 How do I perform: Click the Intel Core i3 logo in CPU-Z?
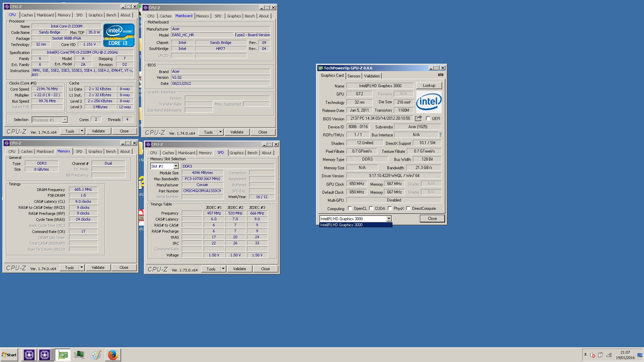119,35
